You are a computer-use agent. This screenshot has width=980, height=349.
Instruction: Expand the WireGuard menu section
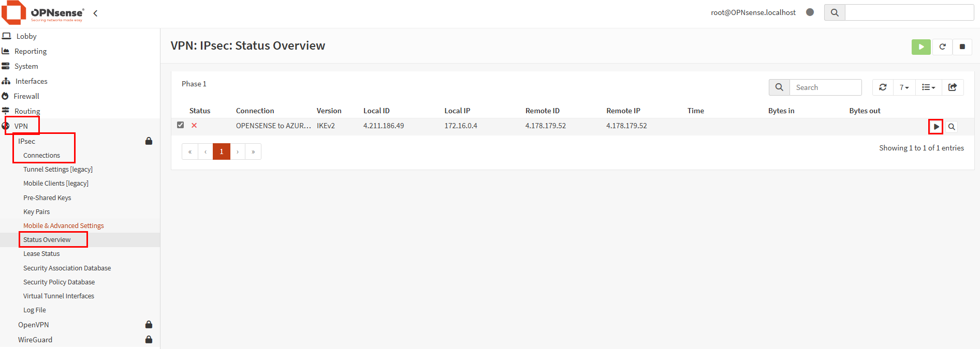point(35,340)
